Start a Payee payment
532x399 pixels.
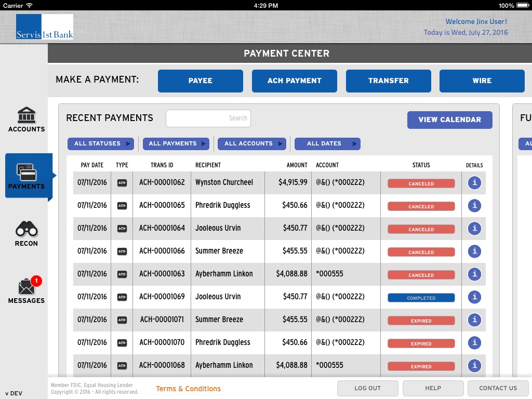click(x=201, y=81)
